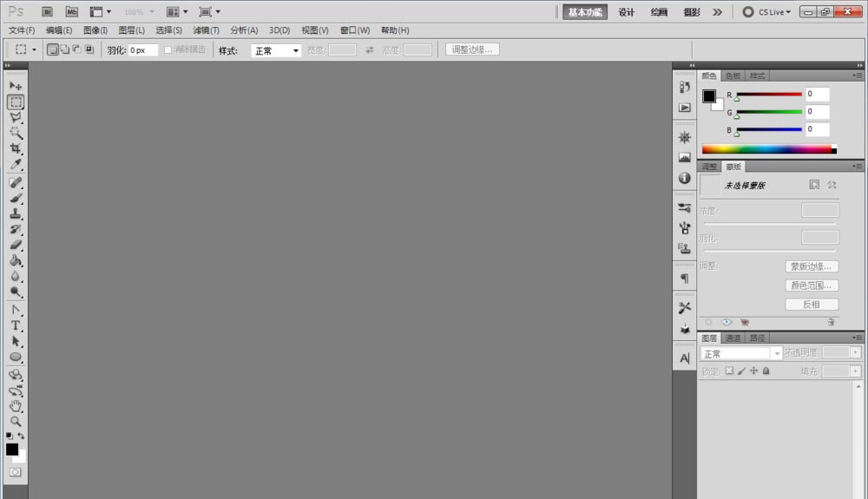Open the 文件(F) File menu
The height and width of the screenshot is (499, 868).
22,30
